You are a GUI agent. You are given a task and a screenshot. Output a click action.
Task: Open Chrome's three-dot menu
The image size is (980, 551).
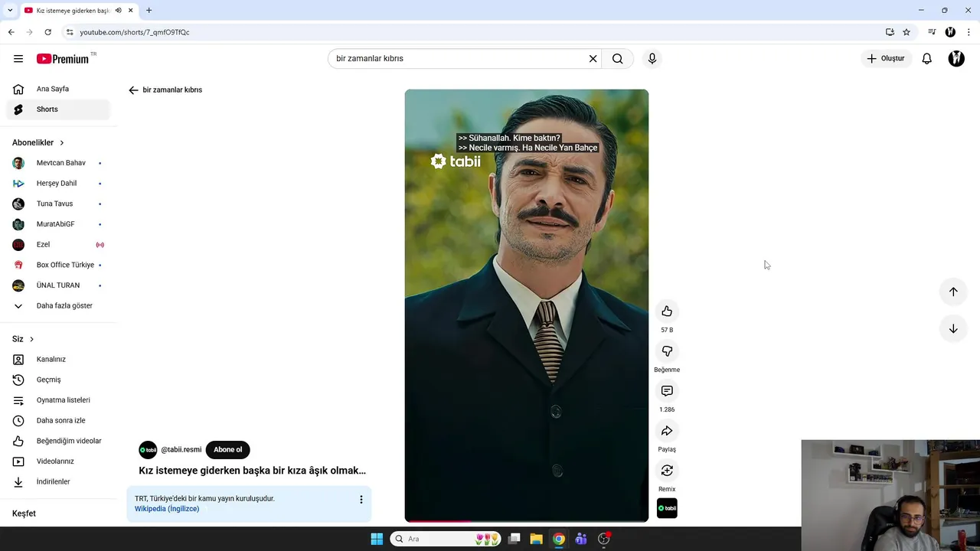point(969,32)
